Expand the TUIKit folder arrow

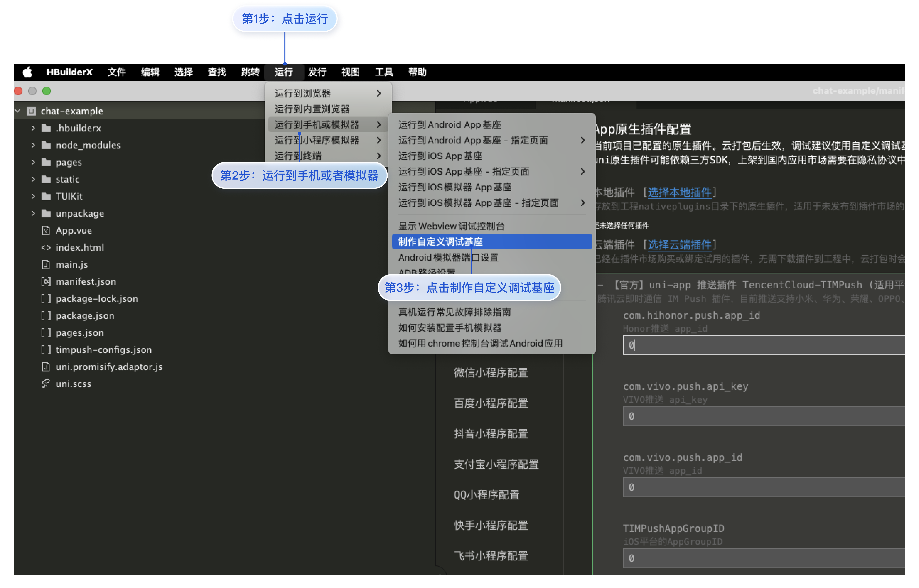[x=33, y=196]
